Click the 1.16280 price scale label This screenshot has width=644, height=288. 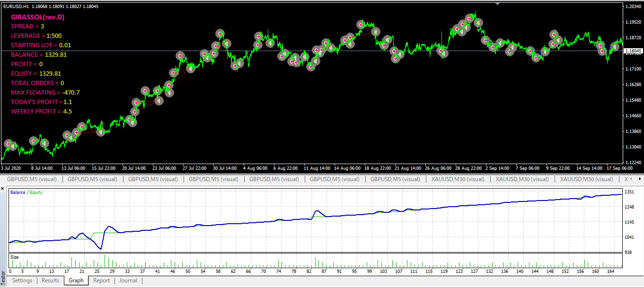[633, 85]
